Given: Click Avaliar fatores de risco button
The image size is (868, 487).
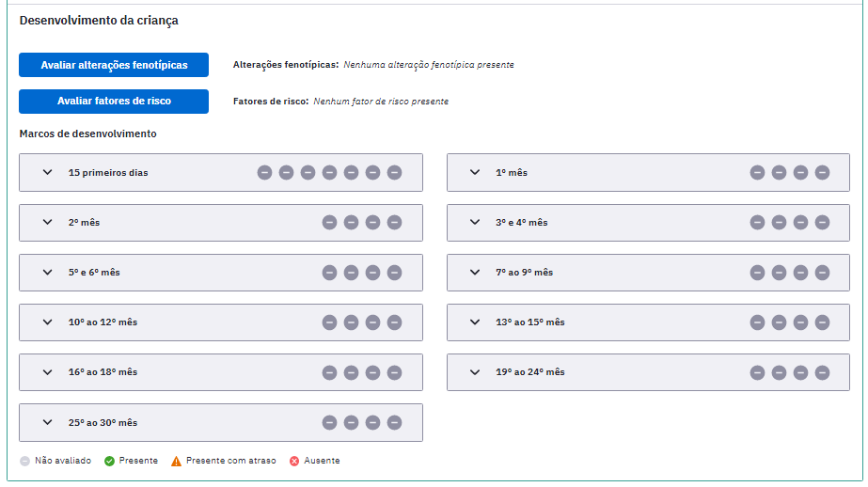Looking at the screenshot, I should [114, 102].
